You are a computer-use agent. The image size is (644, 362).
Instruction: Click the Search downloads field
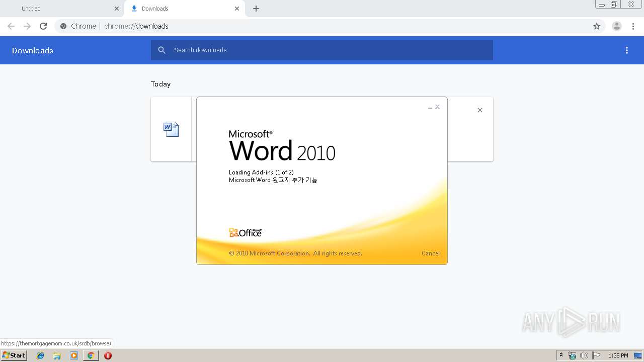click(x=322, y=50)
